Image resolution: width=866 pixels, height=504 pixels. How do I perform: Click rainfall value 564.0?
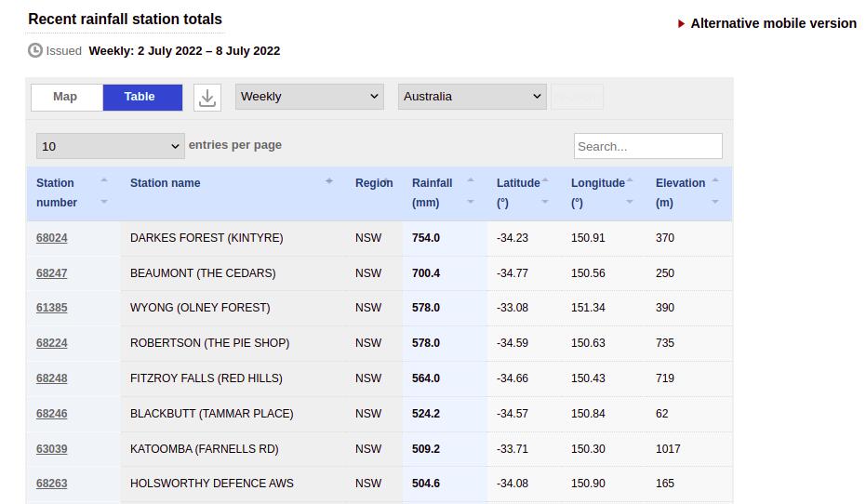click(x=426, y=378)
